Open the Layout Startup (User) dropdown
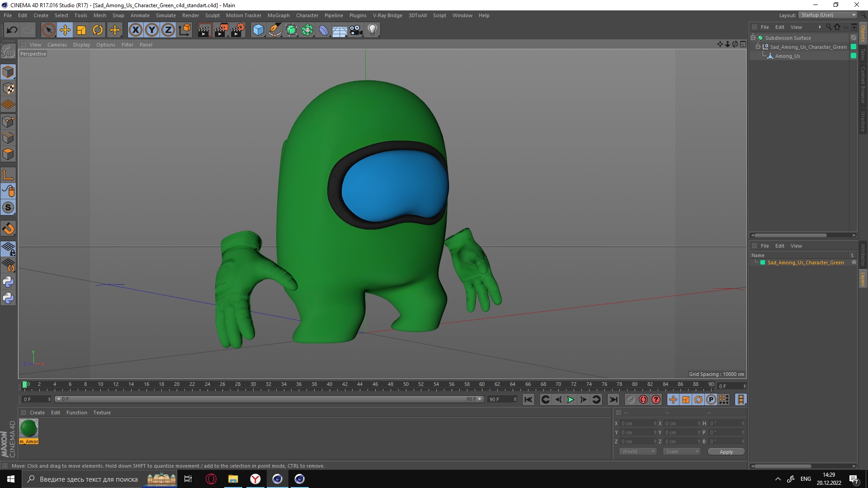This screenshot has height=488, width=868. click(828, 15)
